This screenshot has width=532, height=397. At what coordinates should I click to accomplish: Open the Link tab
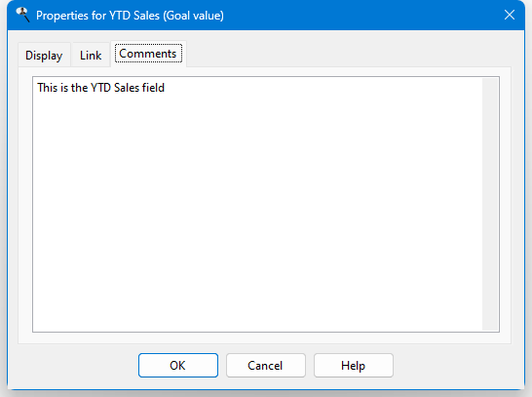(x=91, y=55)
